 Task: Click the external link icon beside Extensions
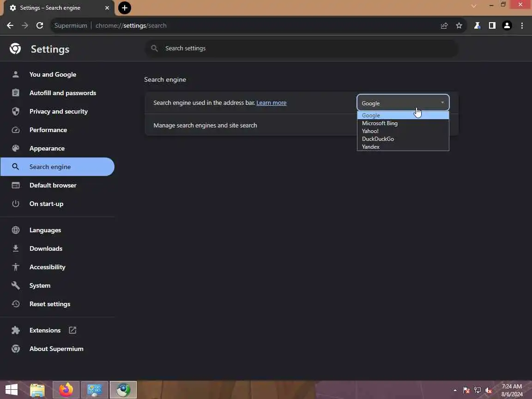tap(73, 330)
